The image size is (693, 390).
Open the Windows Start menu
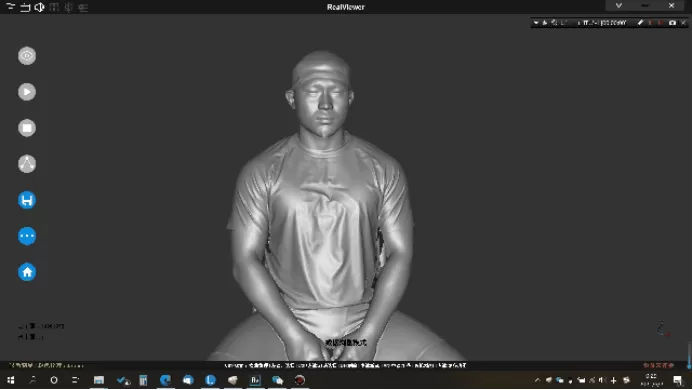coord(11,380)
